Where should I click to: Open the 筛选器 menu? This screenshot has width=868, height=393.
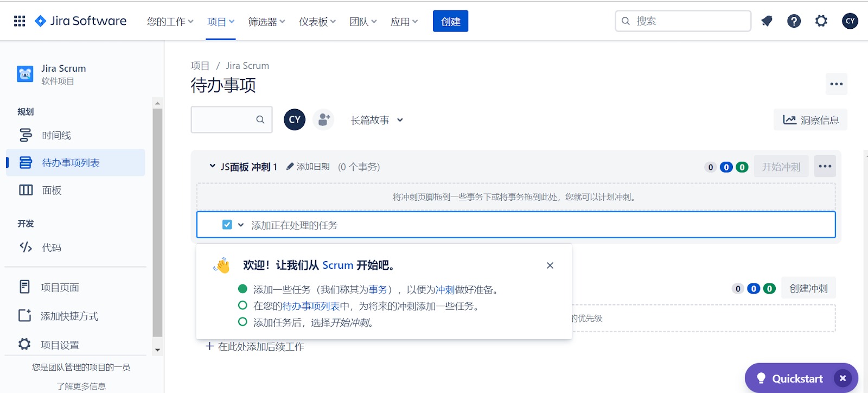(266, 22)
